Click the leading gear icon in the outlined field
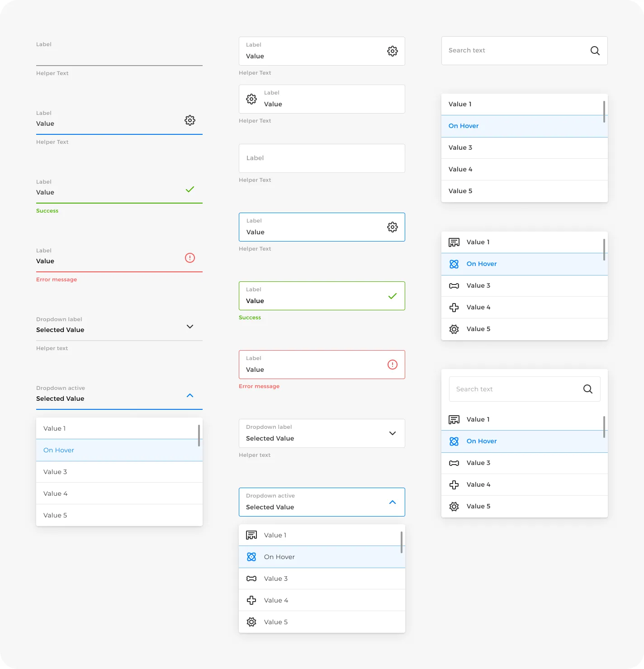 [x=251, y=99]
